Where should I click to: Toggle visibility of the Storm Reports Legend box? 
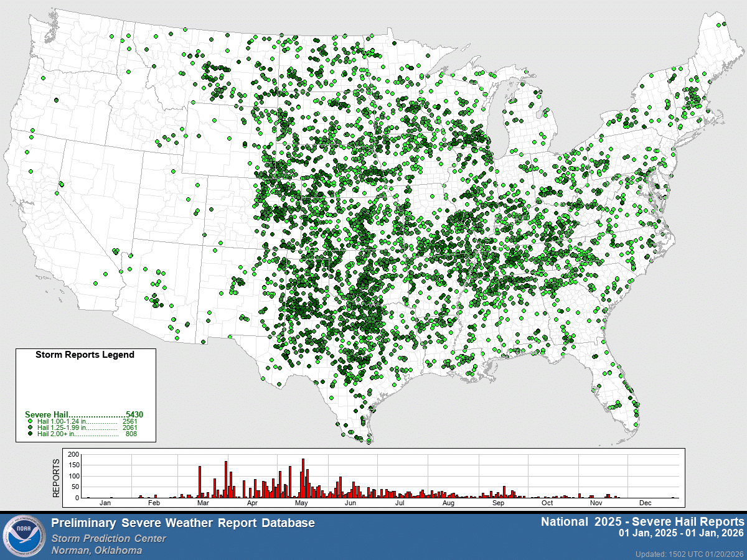(84, 355)
